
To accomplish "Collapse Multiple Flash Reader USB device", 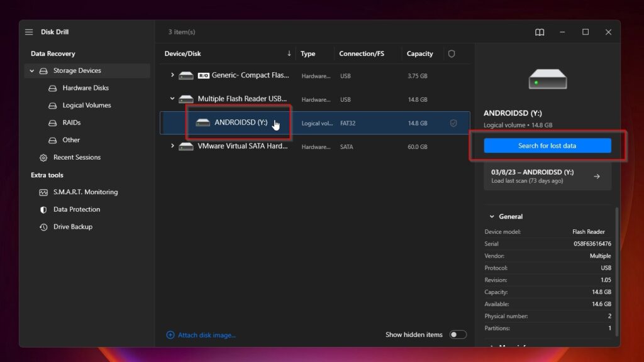I will pos(172,99).
